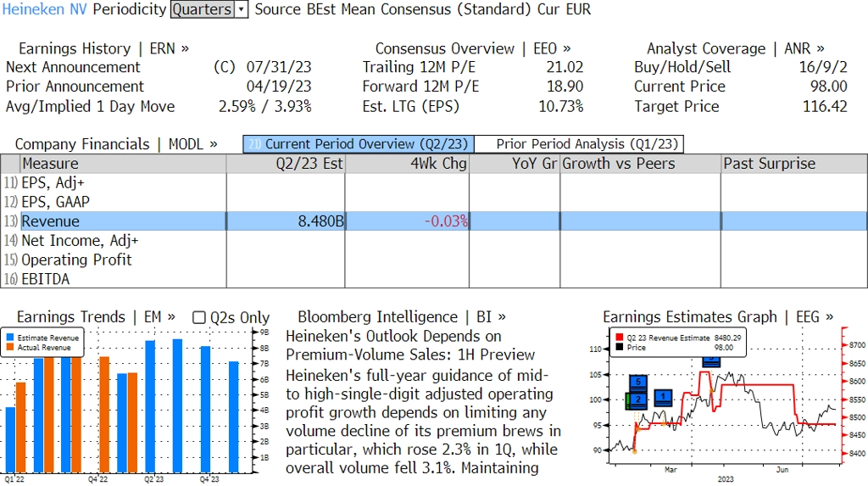Switch to Prior Period Analysis (Q1/23) tab

click(579, 144)
